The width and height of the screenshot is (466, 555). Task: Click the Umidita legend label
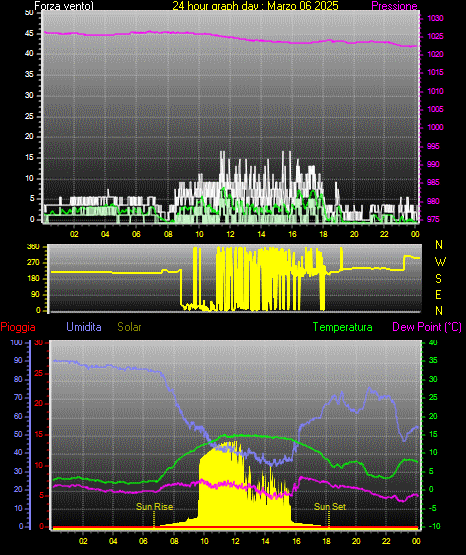click(x=84, y=327)
